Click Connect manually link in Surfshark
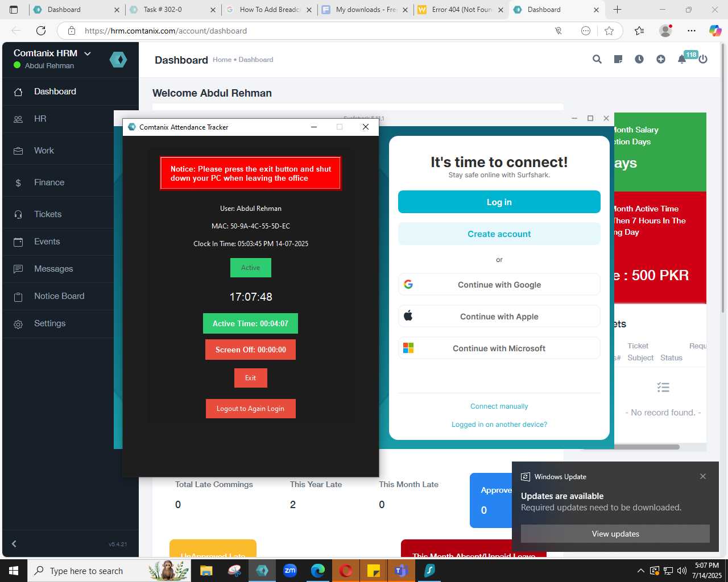 click(x=499, y=406)
